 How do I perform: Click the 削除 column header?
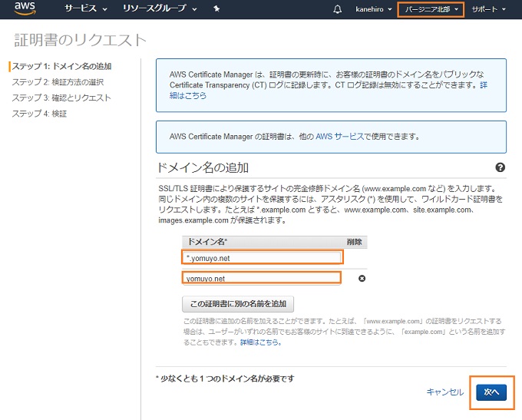(x=354, y=242)
